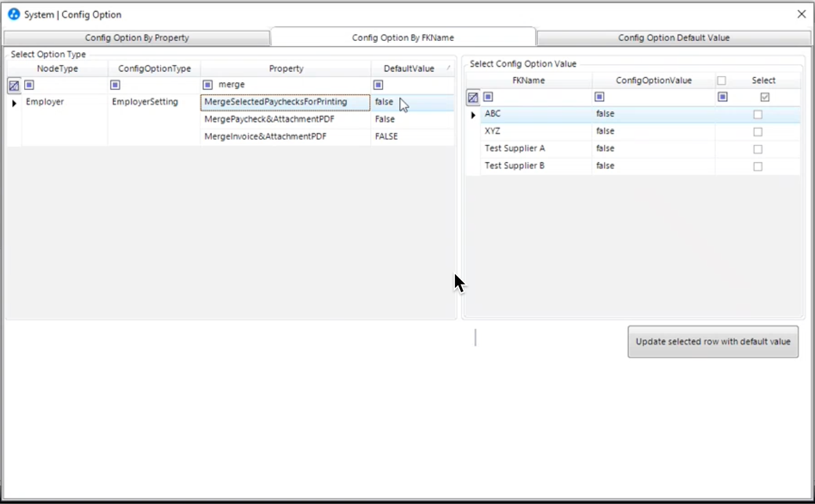Screen dimensions: 815x504
Task: Select the false value for Test Supplier B
Action: (x=653, y=166)
